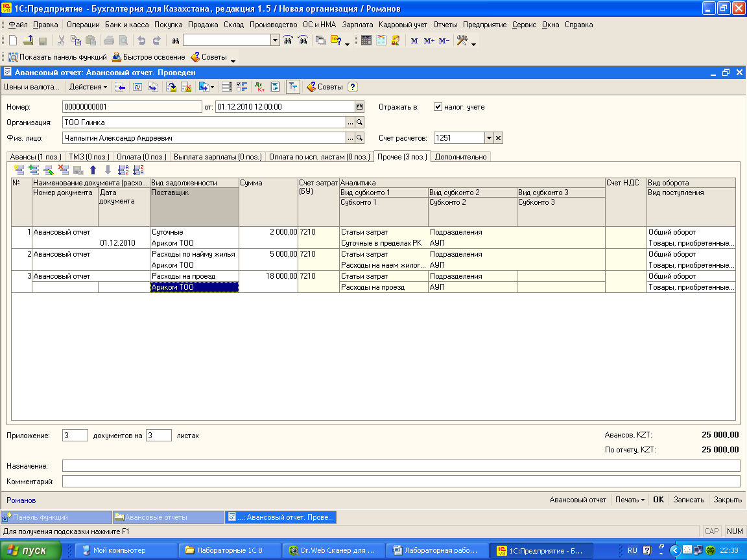
Task: Click the Организация select ellipsis button
Action: click(x=350, y=122)
